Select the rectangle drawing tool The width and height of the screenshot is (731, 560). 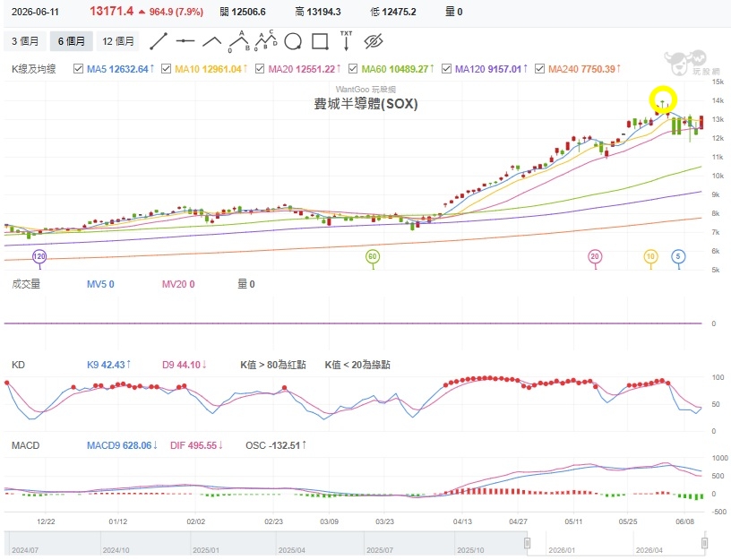[x=320, y=41]
